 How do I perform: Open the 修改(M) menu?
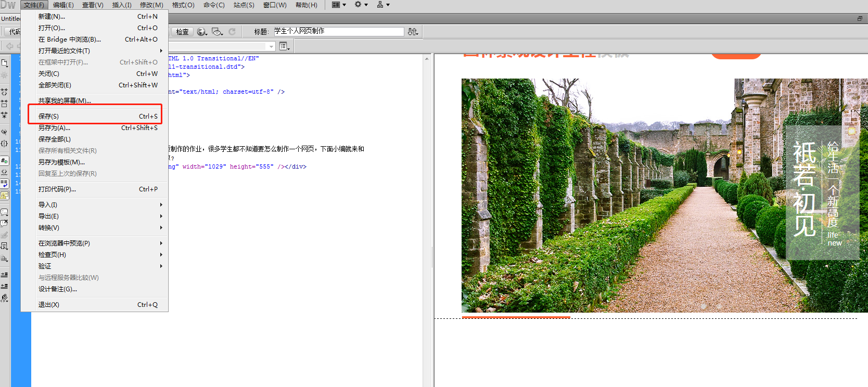(x=151, y=5)
